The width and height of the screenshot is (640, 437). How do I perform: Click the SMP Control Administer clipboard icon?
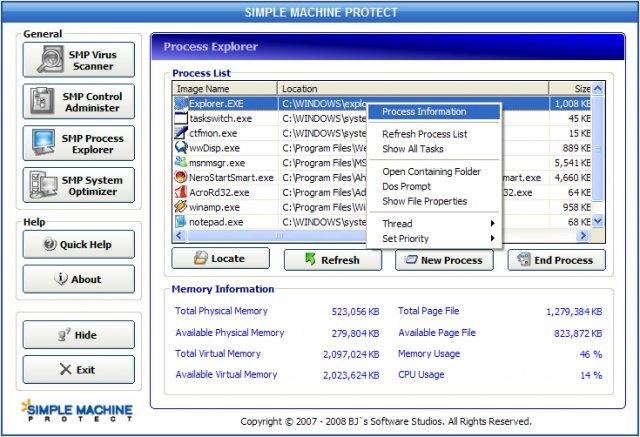[42, 101]
